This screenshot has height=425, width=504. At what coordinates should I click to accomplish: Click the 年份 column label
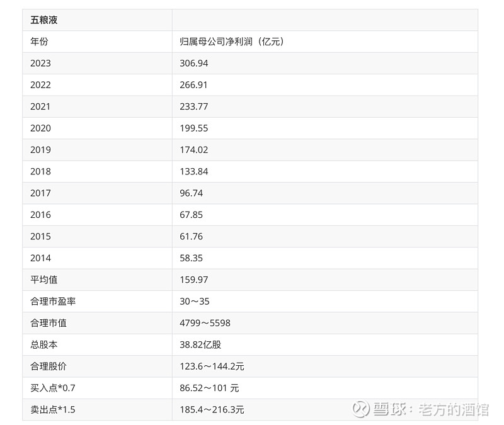pos(39,42)
